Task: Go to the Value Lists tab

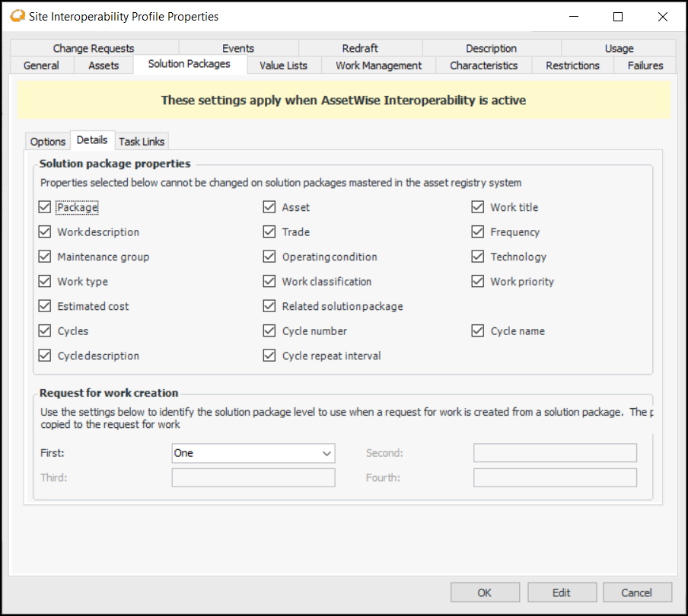Action: click(283, 65)
